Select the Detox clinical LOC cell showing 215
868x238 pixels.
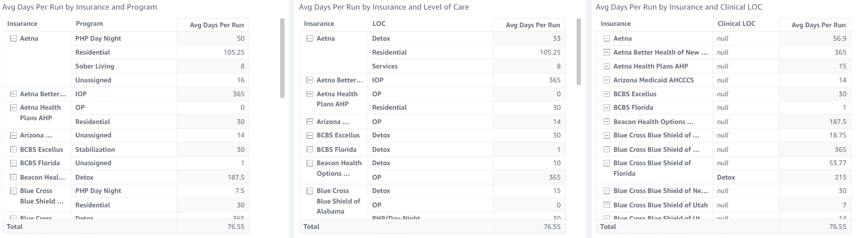[x=726, y=178]
